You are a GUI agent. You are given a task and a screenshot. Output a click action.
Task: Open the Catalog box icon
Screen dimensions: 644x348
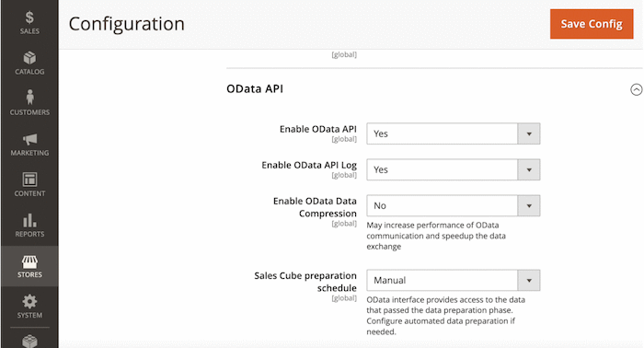(x=29, y=57)
